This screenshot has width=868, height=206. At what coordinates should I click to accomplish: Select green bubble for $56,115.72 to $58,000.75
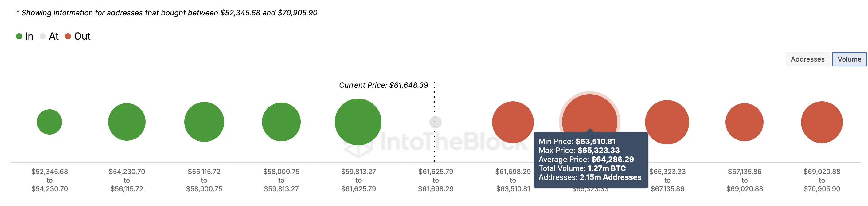(x=204, y=122)
